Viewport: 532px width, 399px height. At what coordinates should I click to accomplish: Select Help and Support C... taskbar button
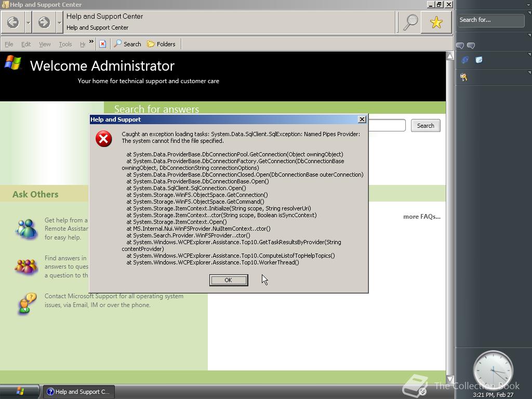(x=79, y=392)
